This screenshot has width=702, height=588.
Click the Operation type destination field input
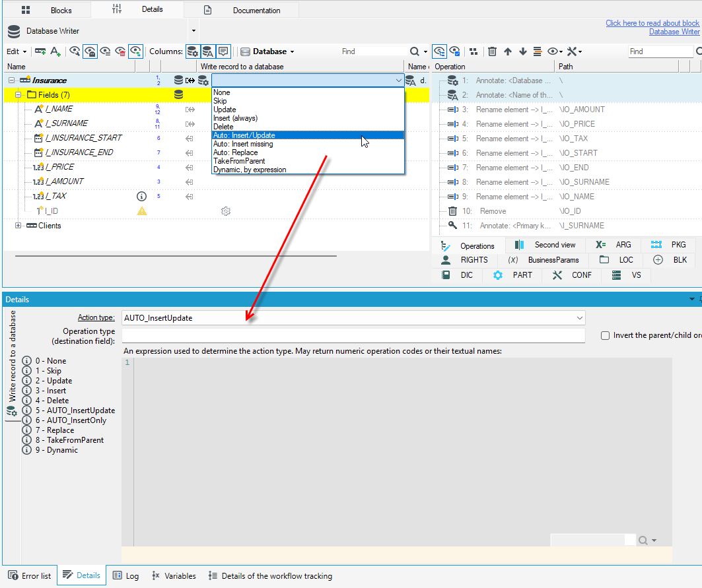353,336
